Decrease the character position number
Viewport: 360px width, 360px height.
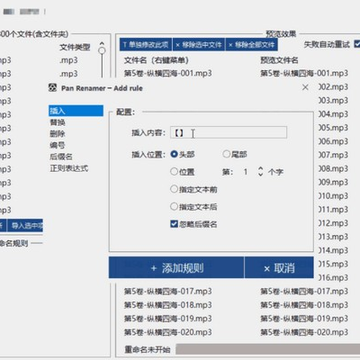click(x=261, y=175)
